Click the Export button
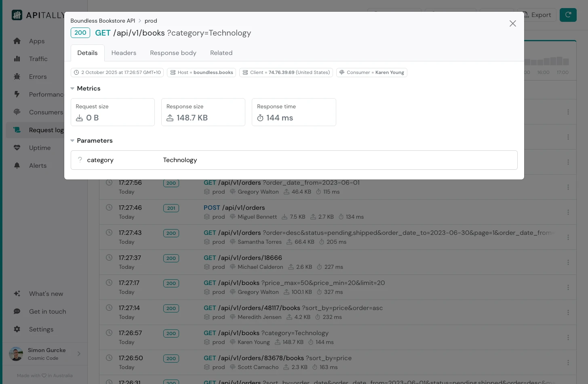Screen dimensions: 588x384 coord(537,15)
